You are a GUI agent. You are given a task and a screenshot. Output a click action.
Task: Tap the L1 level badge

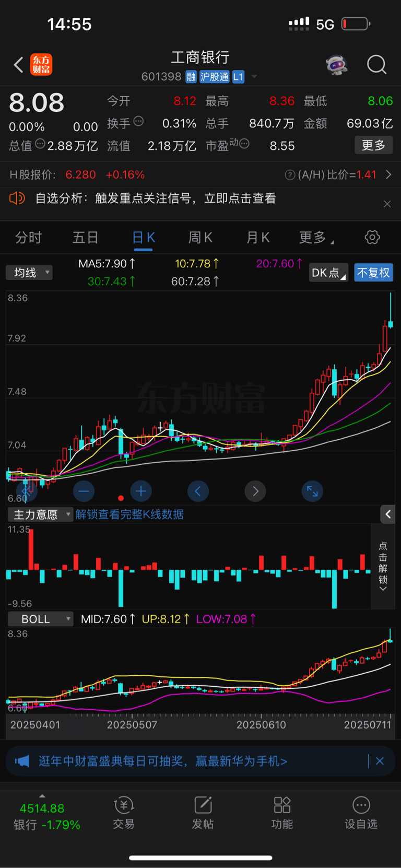pyautogui.click(x=238, y=77)
